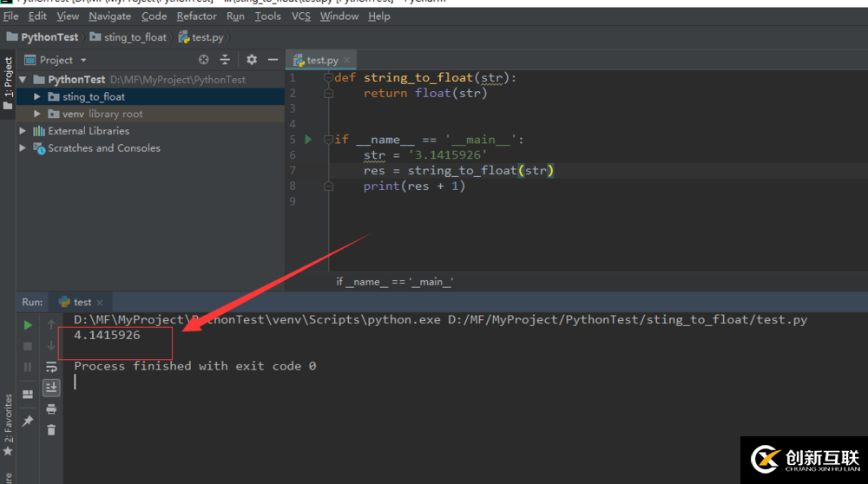
Task: Click the python.exe command line in console
Action: pos(441,320)
